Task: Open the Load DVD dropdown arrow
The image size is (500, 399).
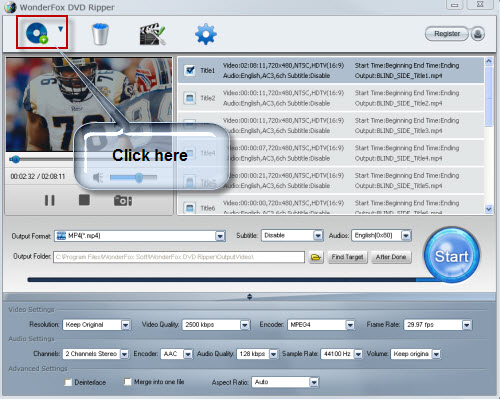Action: [60, 29]
